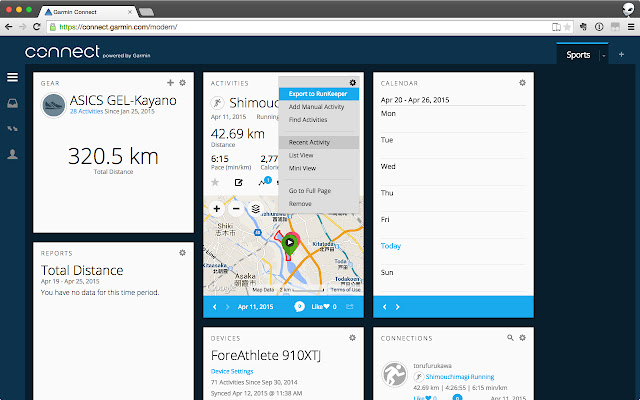
Task: Choose Add Manual Activity
Action: click(x=319, y=107)
